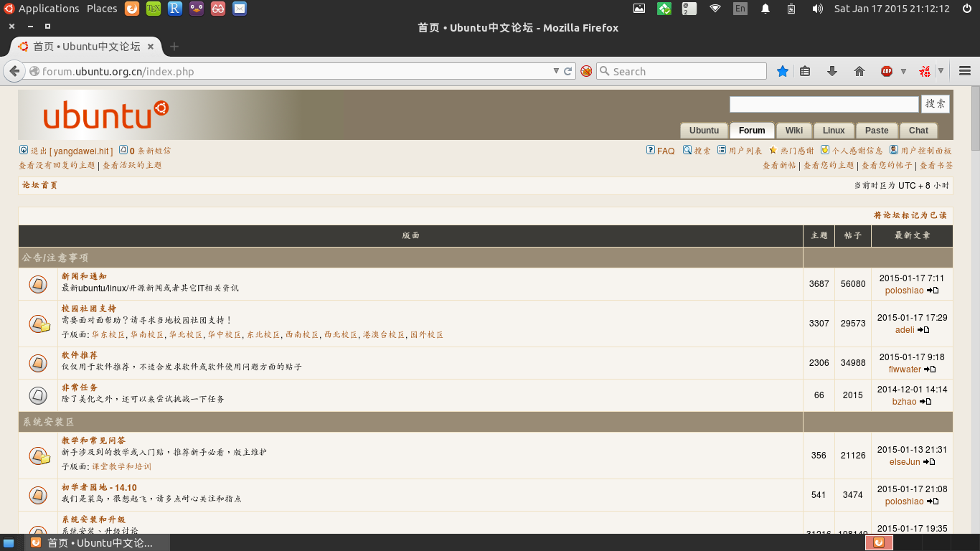Click the notification bell indicator
980x551 pixels.
tap(765, 9)
